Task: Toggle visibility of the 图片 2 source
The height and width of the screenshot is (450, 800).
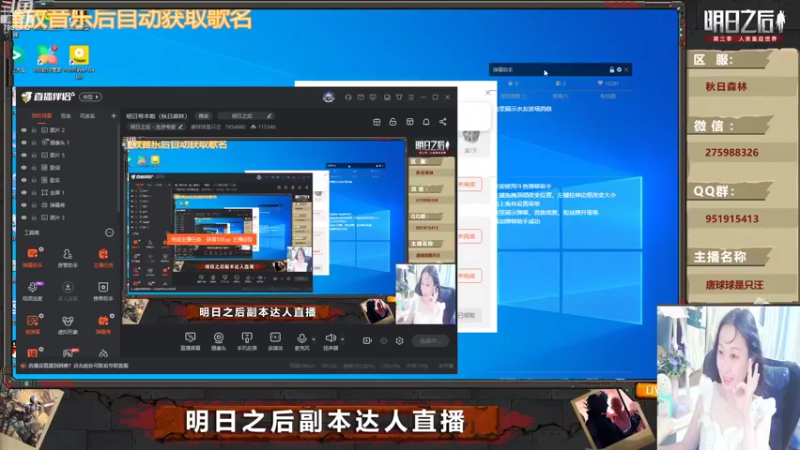Action: [23, 130]
